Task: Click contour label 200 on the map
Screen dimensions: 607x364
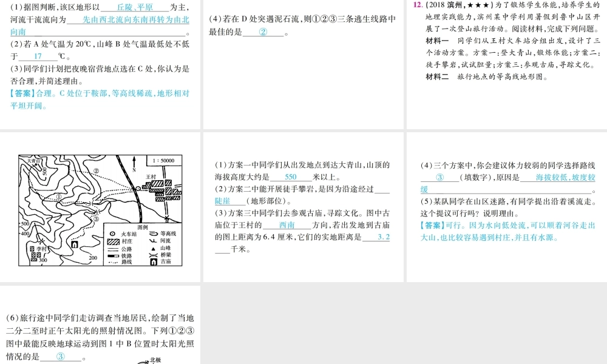Action: pos(93,258)
